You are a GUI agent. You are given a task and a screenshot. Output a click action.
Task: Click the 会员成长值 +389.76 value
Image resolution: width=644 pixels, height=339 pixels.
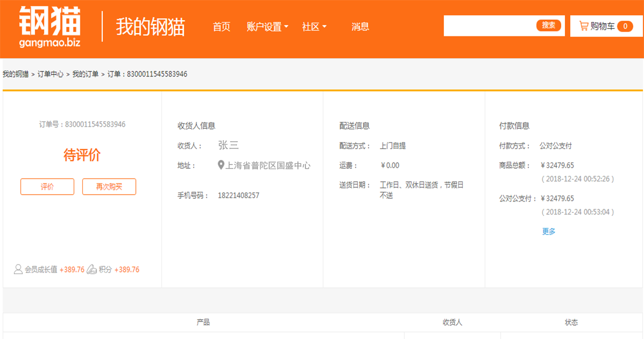(x=72, y=269)
